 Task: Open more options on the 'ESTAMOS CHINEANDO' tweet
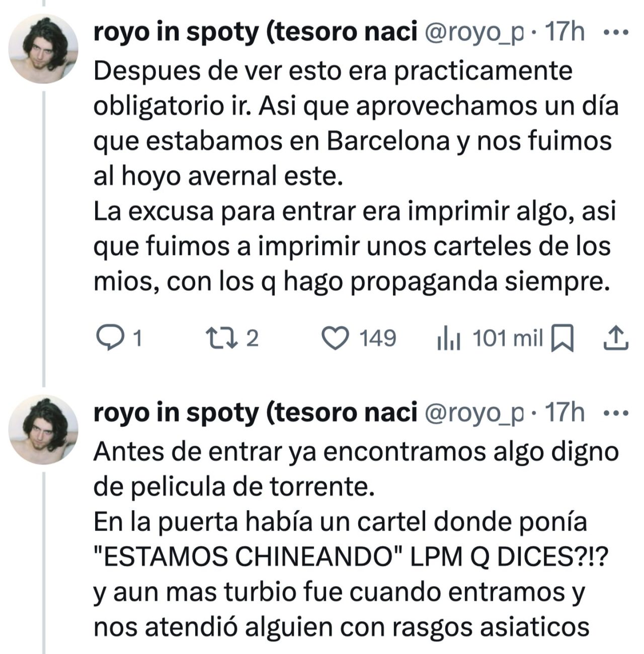615,414
